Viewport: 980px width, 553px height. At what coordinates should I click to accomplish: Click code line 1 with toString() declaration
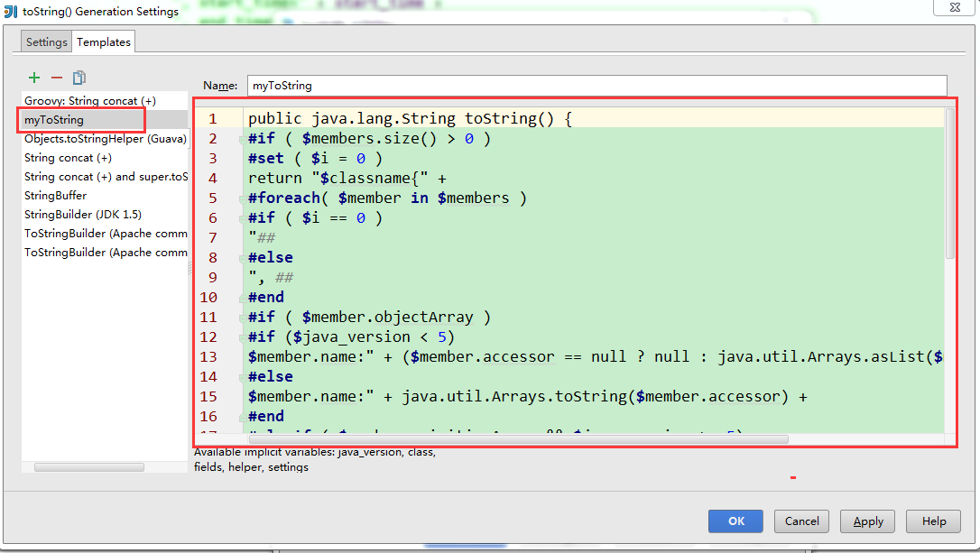coord(411,119)
